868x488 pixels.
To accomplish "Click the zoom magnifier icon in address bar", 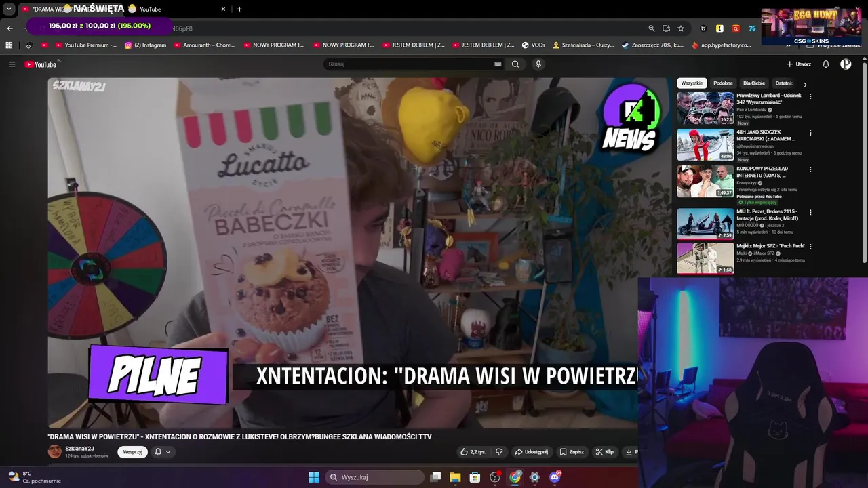I will tap(652, 28).
